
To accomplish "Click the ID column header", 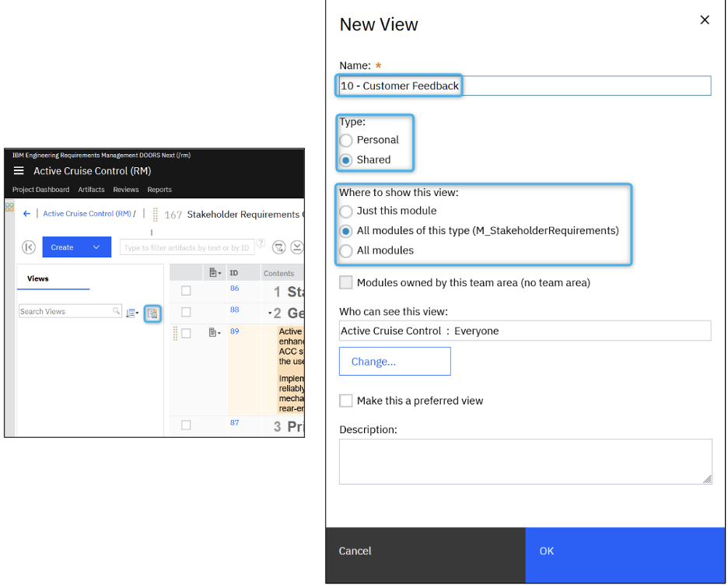I will 234,273.
